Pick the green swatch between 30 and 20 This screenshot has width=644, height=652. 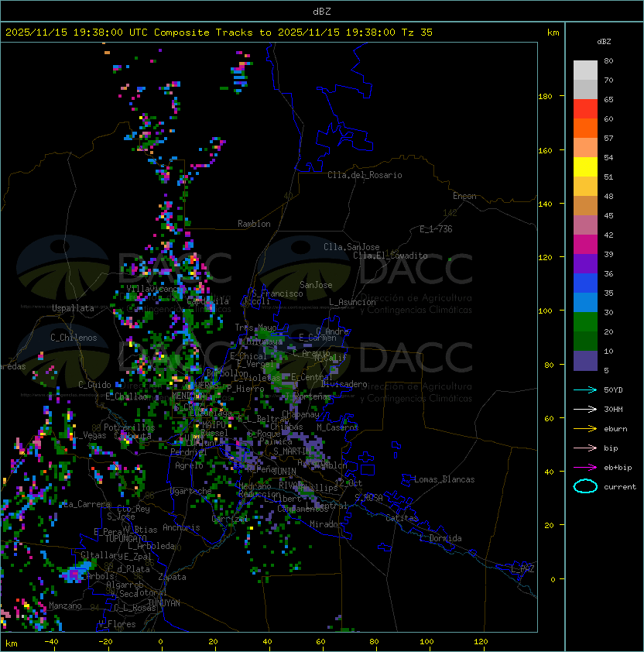(x=585, y=322)
